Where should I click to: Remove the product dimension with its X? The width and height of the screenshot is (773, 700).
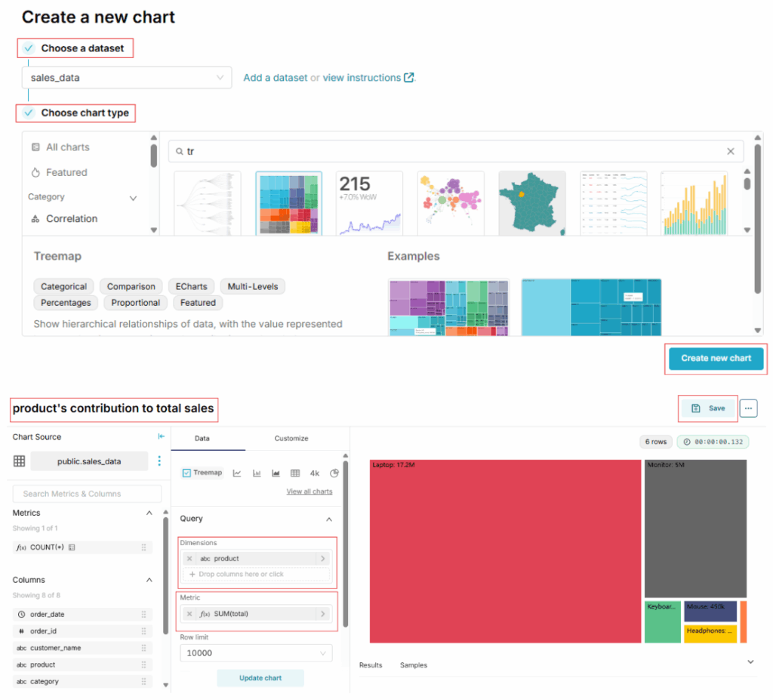(189, 559)
